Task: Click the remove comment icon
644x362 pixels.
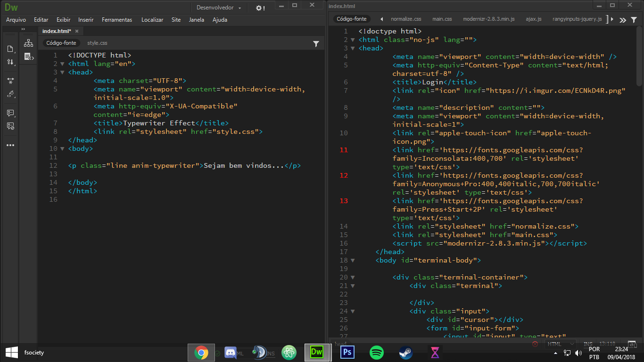Action: [10, 126]
